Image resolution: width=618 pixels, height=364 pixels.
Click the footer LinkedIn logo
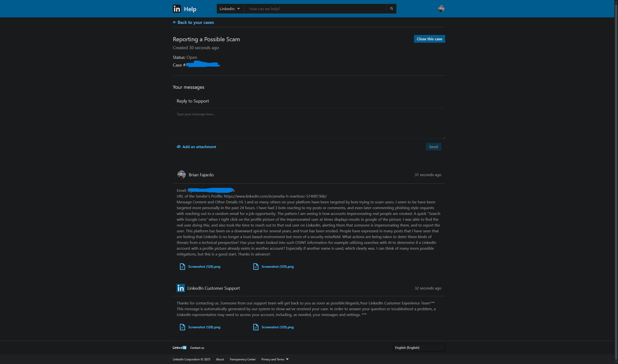coord(179,348)
